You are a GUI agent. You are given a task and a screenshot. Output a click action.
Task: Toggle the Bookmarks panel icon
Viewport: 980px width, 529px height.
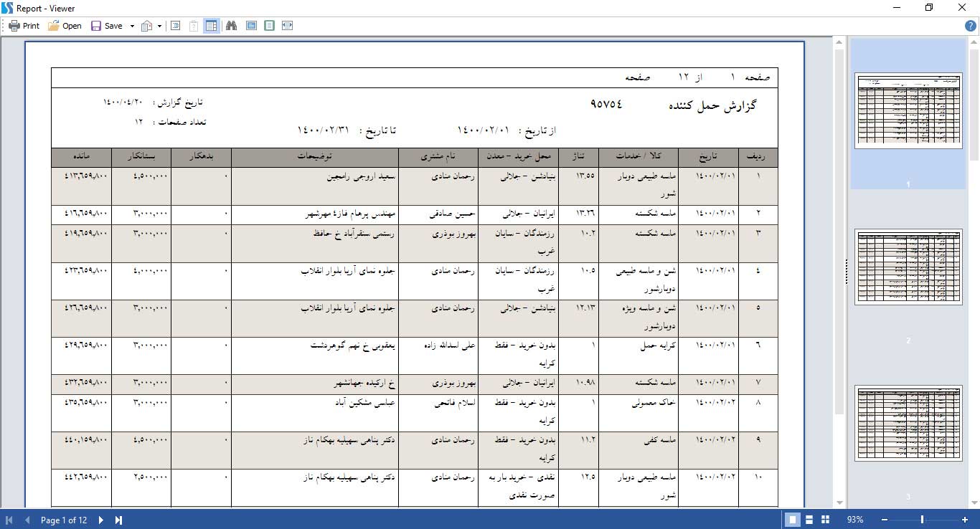(x=175, y=26)
